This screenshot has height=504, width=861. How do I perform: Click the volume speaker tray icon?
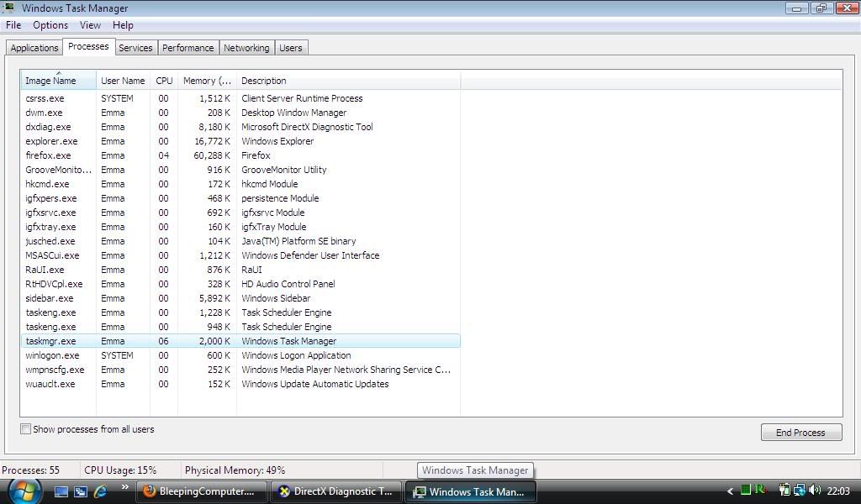pos(815,490)
